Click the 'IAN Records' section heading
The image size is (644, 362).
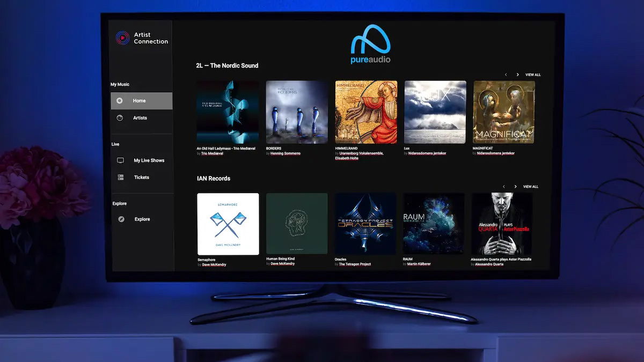click(214, 178)
